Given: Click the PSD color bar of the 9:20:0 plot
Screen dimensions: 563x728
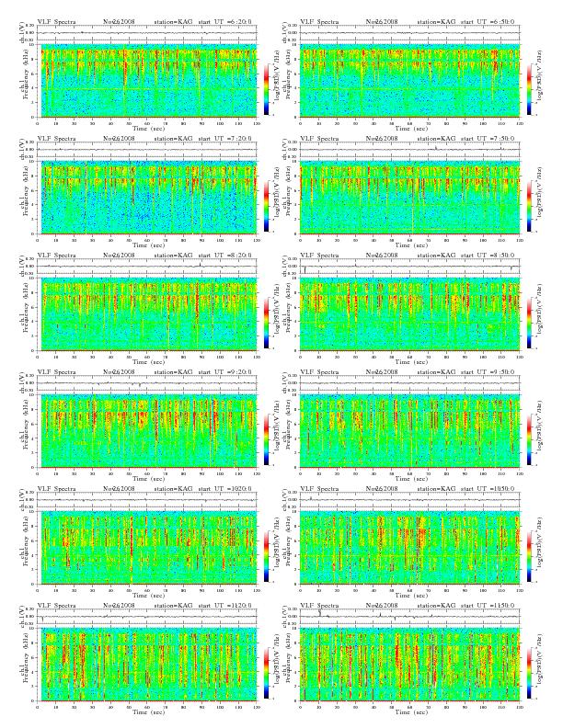Looking at the screenshot, I should pyautogui.click(x=266, y=439).
